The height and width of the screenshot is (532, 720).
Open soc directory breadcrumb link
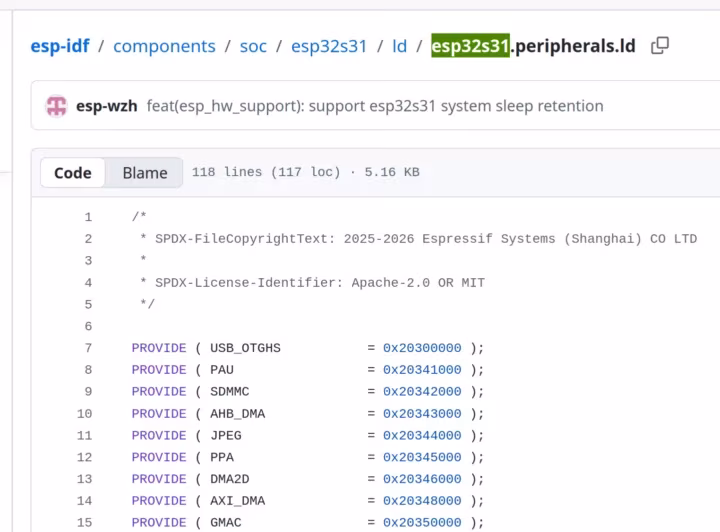tap(253, 46)
